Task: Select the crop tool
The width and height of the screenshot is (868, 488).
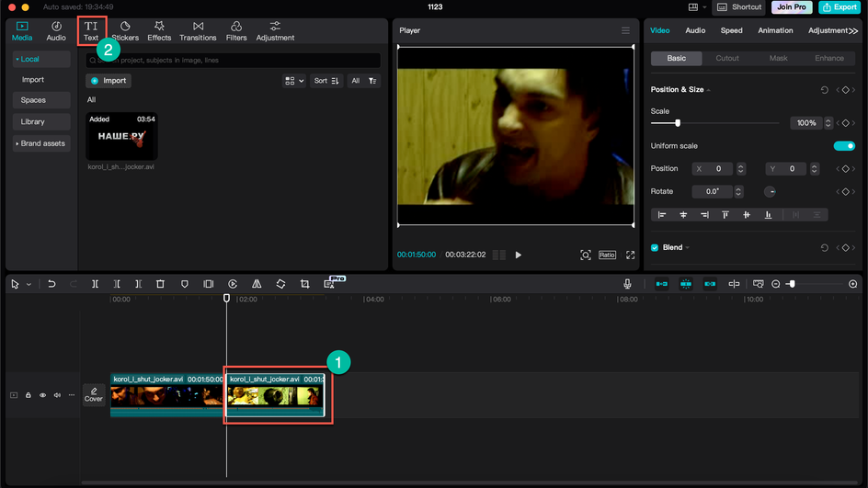Action: [304, 284]
